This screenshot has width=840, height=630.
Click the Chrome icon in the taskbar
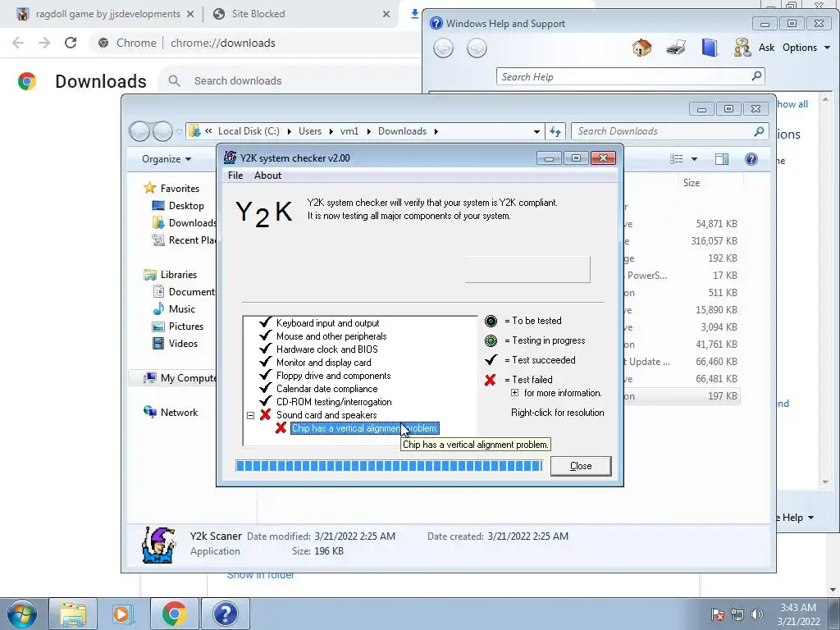tap(174, 614)
